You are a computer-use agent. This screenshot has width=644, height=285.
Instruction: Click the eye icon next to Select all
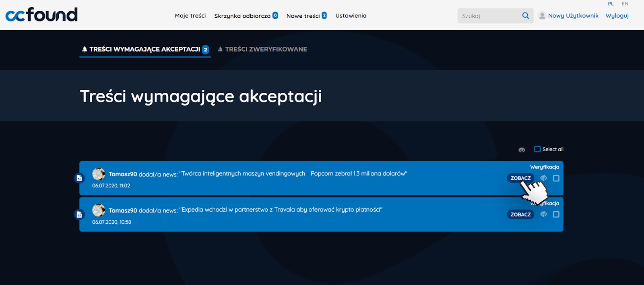point(522,150)
